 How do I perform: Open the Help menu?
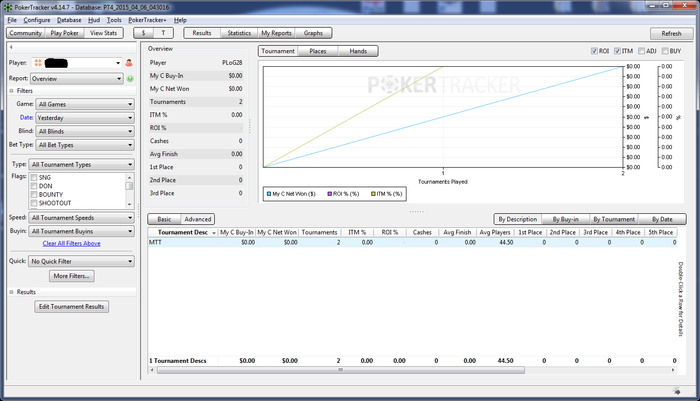click(x=180, y=20)
